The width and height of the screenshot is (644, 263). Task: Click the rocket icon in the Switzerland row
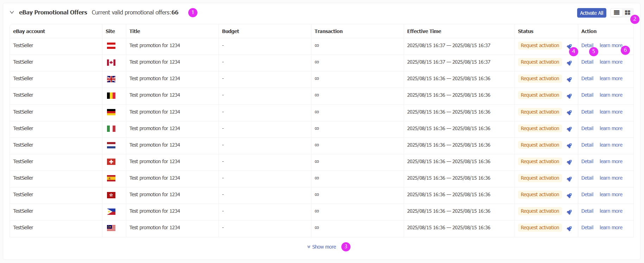click(x=569, y=162)
